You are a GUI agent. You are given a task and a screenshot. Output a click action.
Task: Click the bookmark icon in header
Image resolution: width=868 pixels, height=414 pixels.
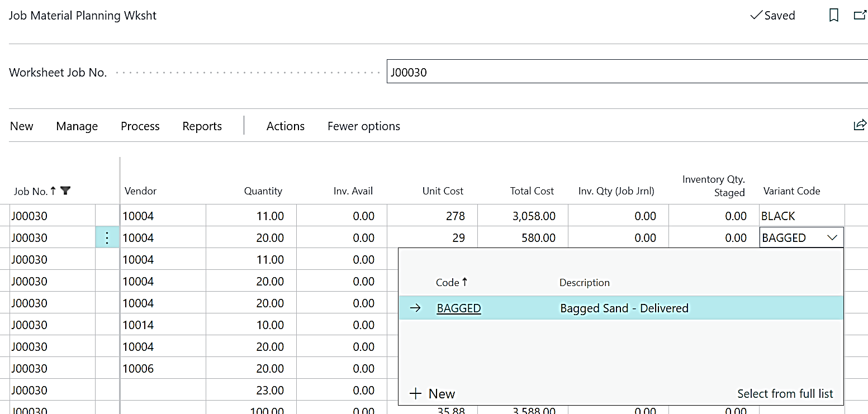[833, 16]
